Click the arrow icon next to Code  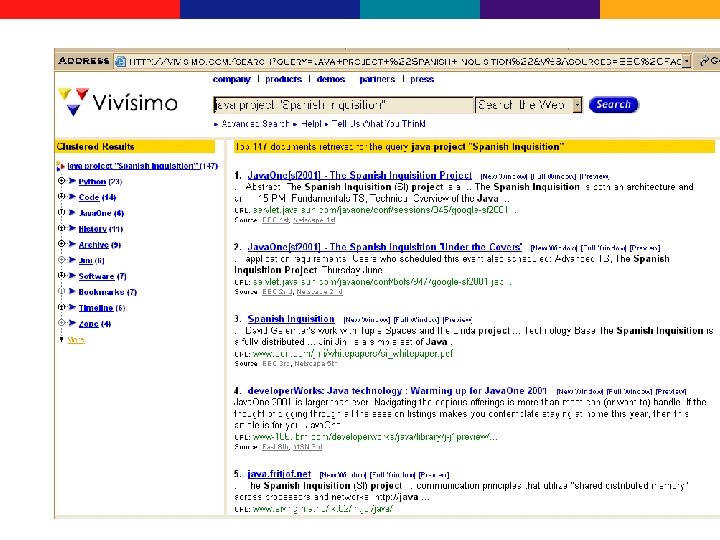72,197
